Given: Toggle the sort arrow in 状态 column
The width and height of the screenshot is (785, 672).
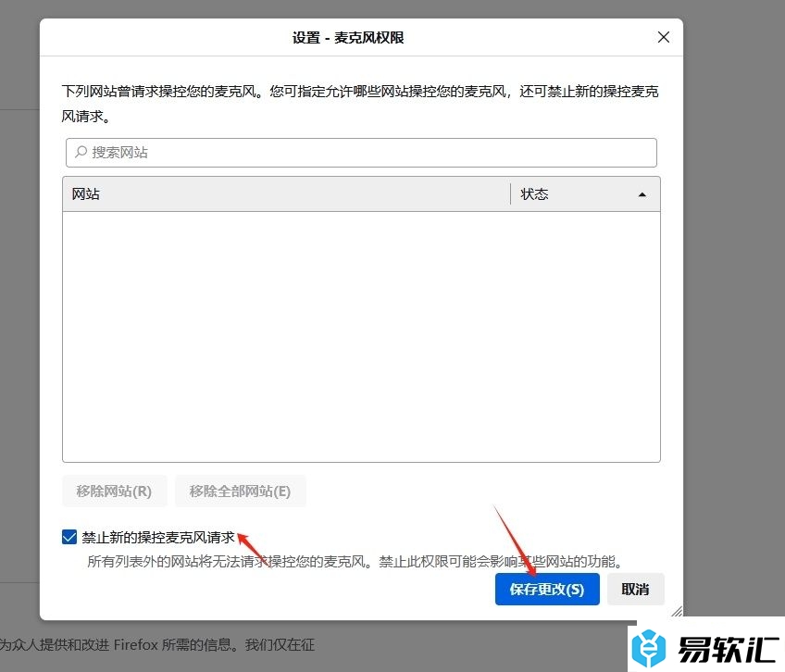Looking at the screenshot, I should (642, 194).
